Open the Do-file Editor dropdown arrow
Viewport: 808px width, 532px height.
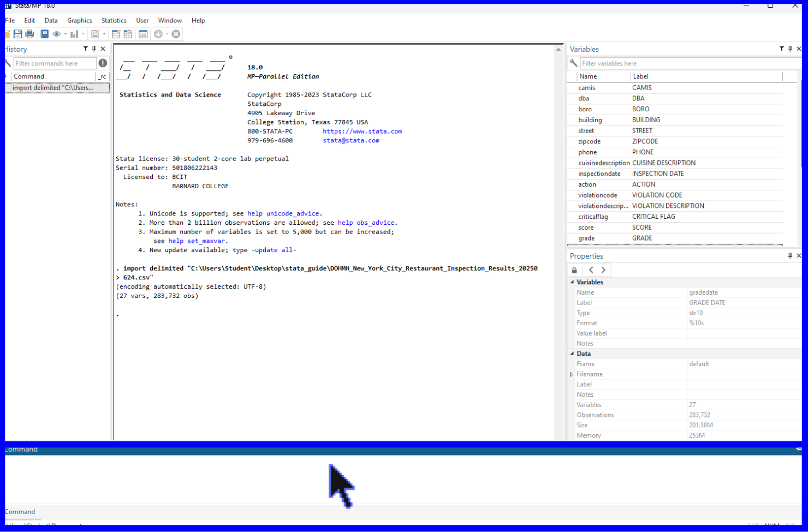tap(104, 34)
